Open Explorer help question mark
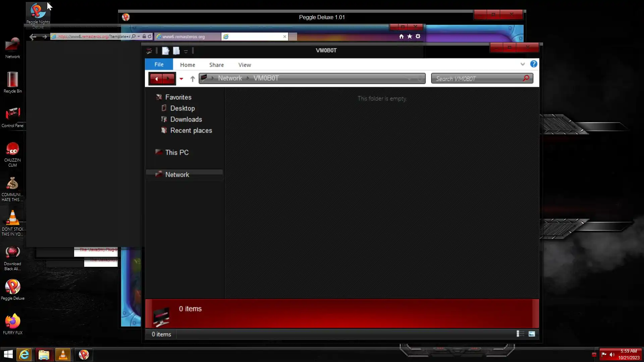This screenshot has width=644, height=362. point(534,64)
